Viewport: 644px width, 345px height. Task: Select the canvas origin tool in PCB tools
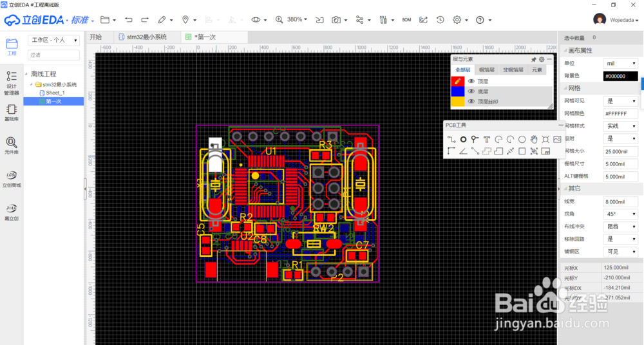pos(451,151)
